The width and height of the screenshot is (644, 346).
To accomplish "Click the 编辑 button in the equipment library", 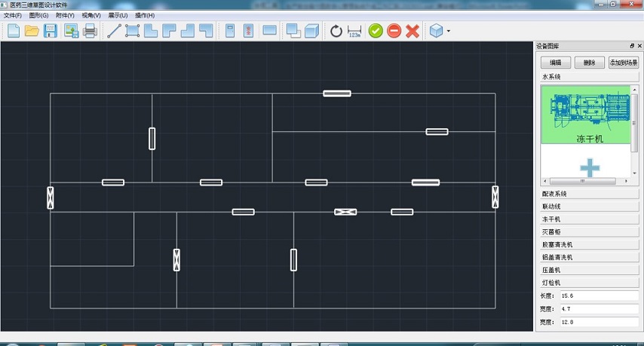I will (x=555, y=63).
